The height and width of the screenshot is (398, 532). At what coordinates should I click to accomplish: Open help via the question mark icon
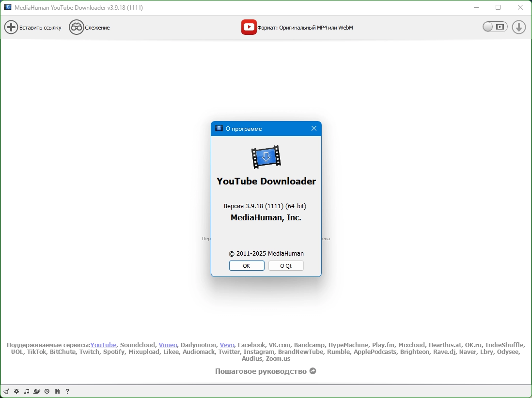pos(67,391)
